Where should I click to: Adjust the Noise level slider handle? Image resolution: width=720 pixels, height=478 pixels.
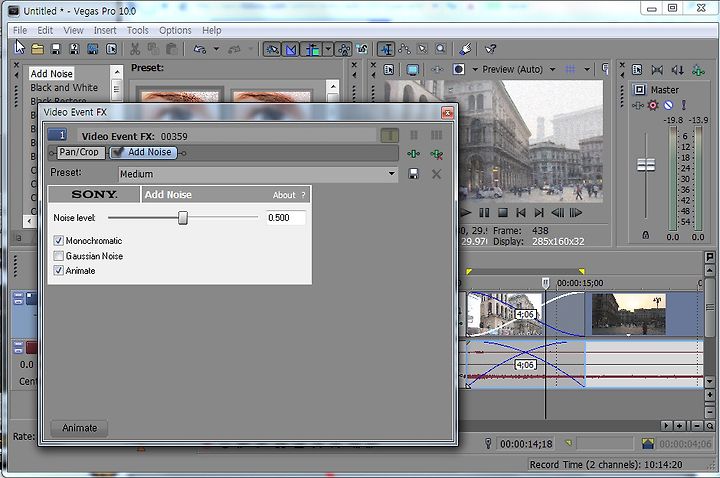(x=183, y=218)
